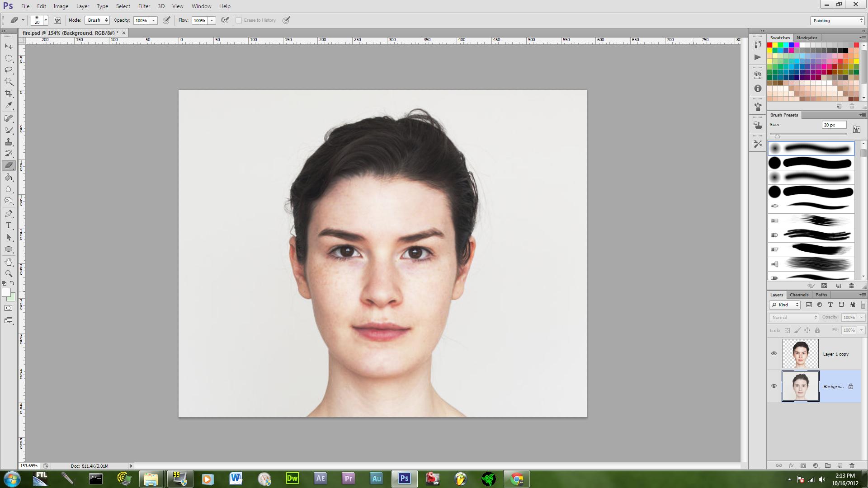
Task: Swap foreground and background colors
Action: click(x=12, y=283)
